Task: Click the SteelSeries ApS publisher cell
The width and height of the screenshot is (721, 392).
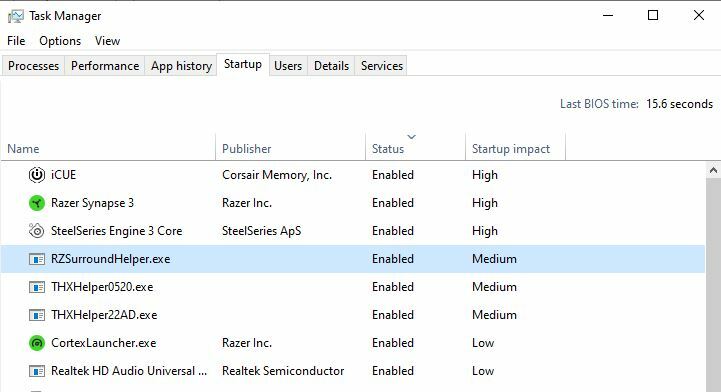Action: (261, 231)
